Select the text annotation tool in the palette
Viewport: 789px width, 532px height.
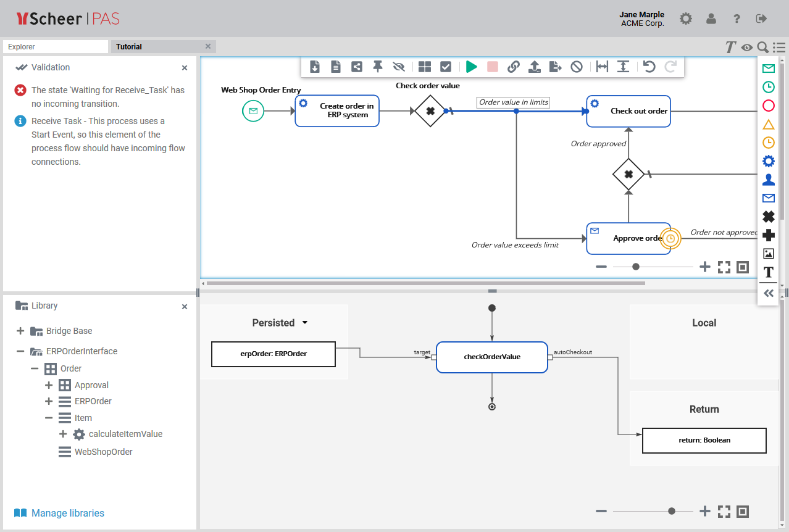pyautogui.click(x=768, y=272)
